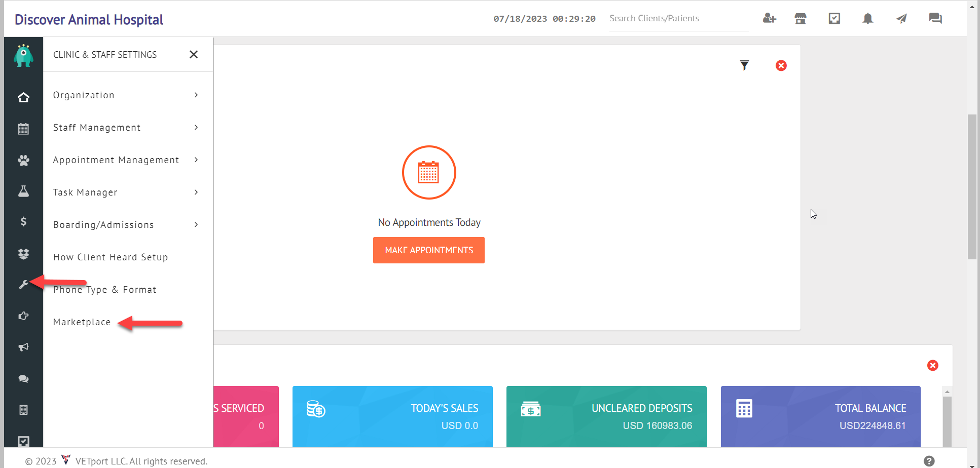Expand the Task Manager submenu
Viewport: 980px width, 468px height.
point(128,192)
